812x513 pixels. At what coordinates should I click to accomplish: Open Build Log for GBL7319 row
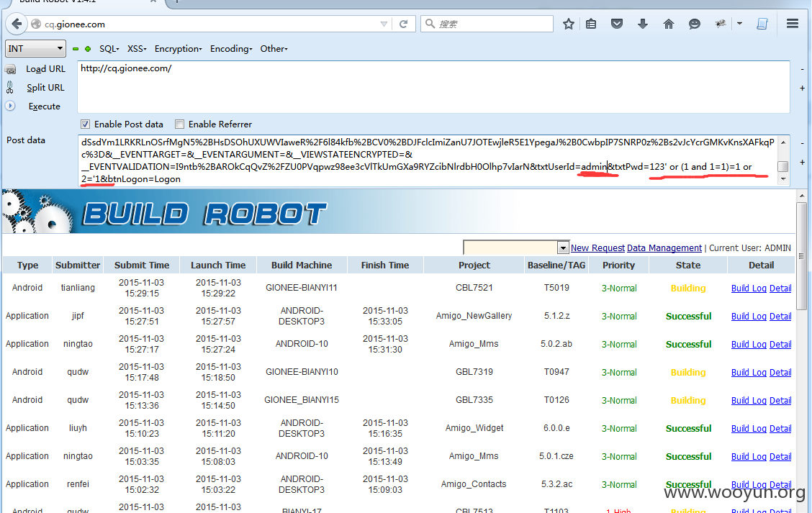(x=749, y=372)
